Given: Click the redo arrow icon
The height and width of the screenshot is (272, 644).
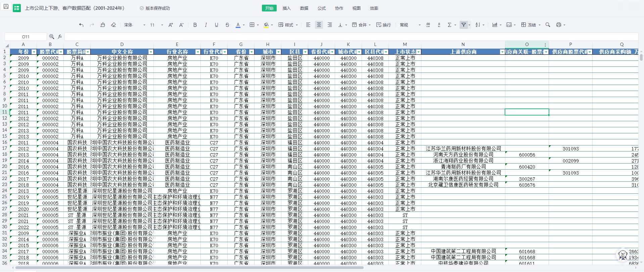Looking at the screenshot, I should (92, 25).
